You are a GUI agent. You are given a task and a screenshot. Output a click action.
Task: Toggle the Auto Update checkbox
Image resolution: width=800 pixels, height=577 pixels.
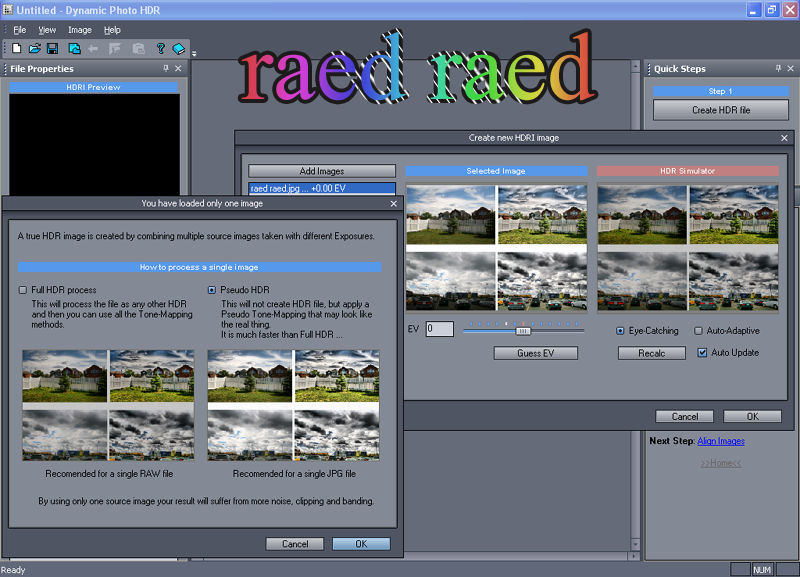703,353
